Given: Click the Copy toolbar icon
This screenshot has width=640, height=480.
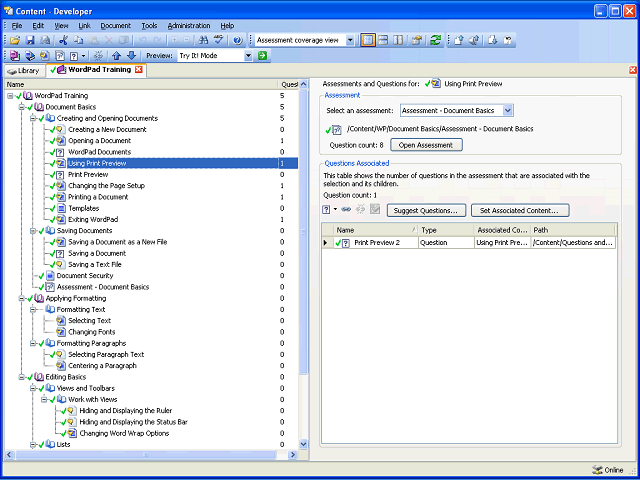Looking at the screenshot, I should pos(78,40).
